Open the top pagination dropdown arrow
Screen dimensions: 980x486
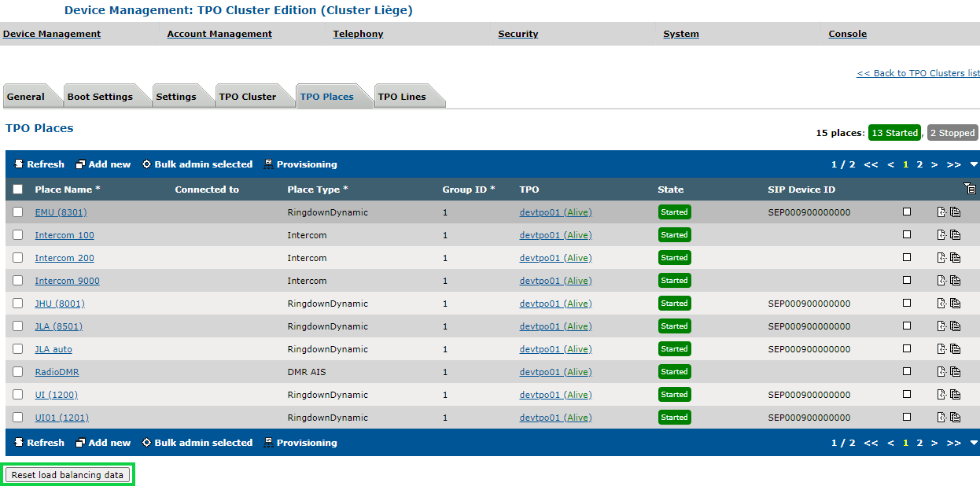pyautogui.click(x=974, y=165)
